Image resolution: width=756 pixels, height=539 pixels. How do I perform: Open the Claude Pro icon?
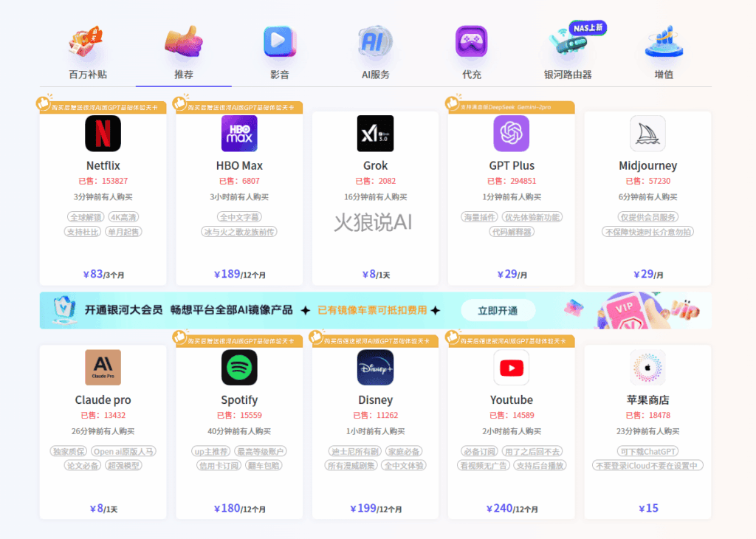(x=103, y=368)
